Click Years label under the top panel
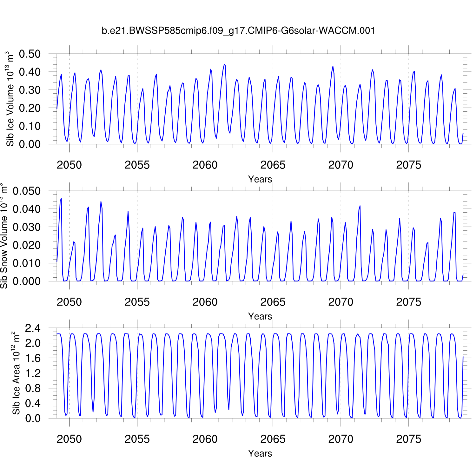Screen dimensions: 476x476 click(260, 179)
